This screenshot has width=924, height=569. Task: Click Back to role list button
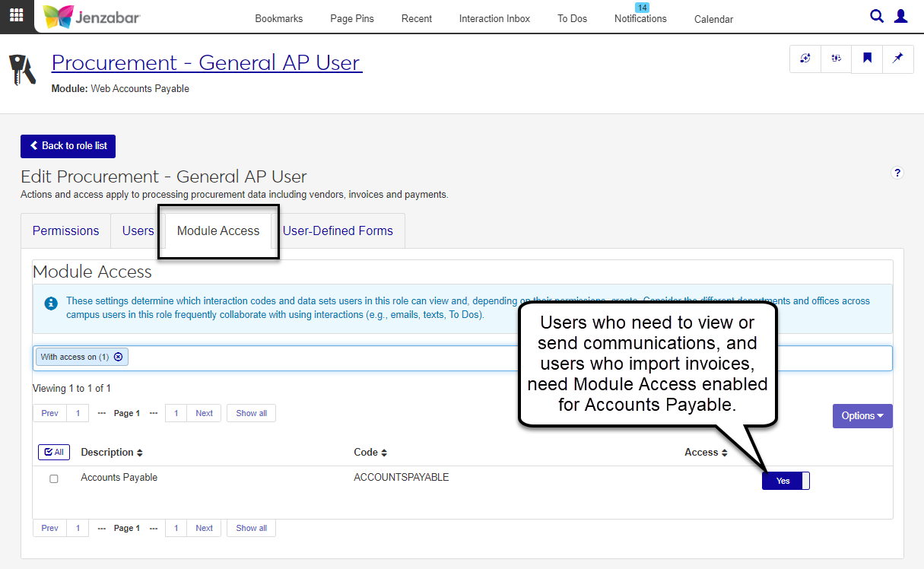68,146
